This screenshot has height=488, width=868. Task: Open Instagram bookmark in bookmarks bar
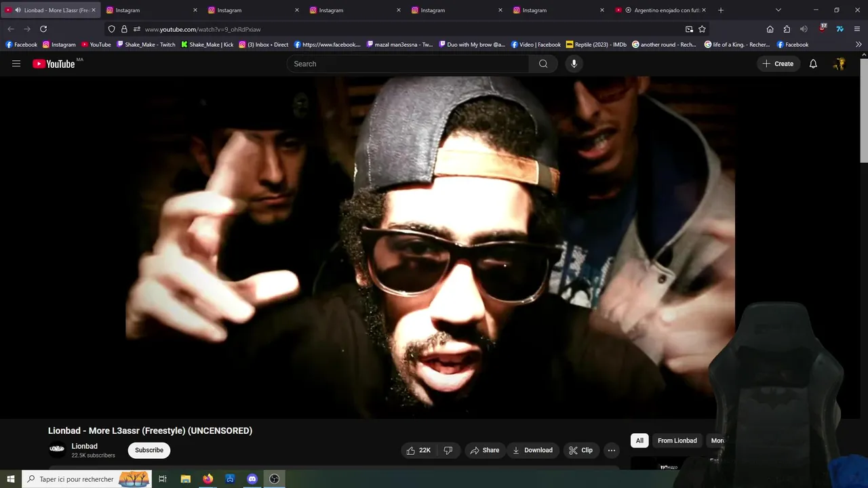pyautogui.click(x=59, y=45)
